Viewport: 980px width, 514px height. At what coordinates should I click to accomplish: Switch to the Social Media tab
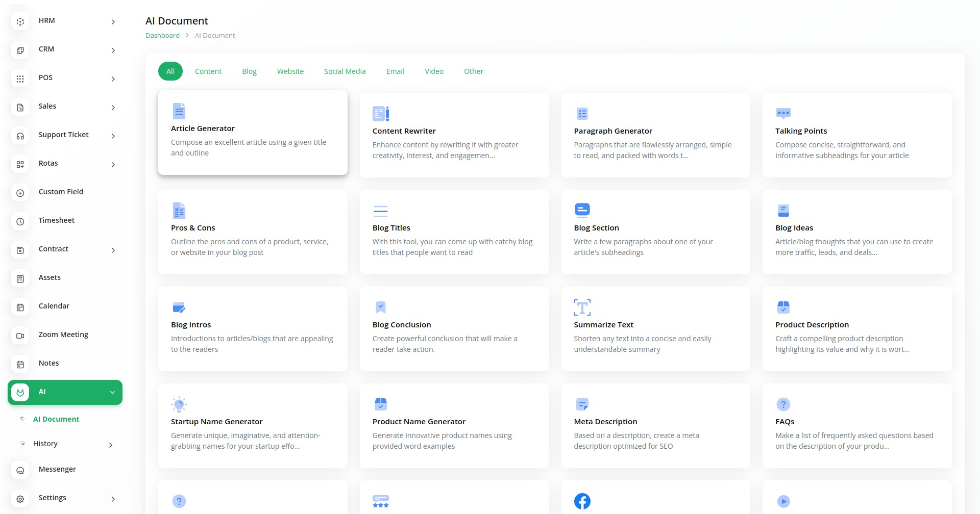(345, 71)
